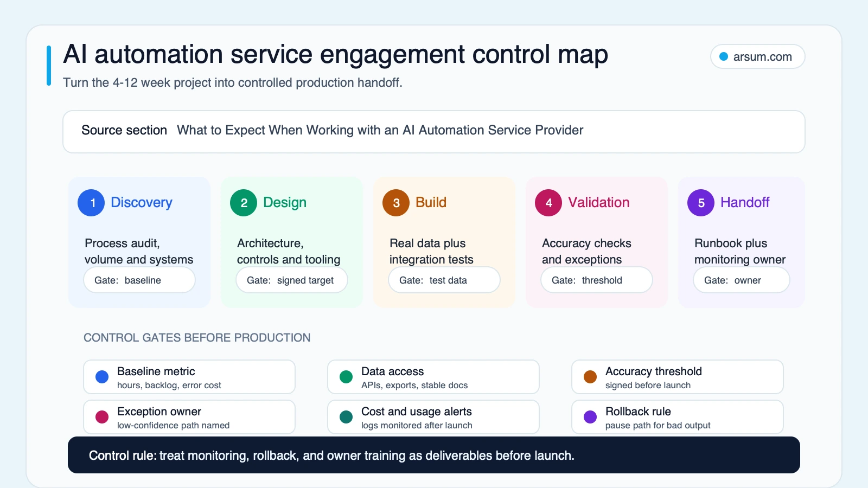Click the 'Cost and usage alerts' card title
This screenshot has height=488, width=868.
[417, 412]
